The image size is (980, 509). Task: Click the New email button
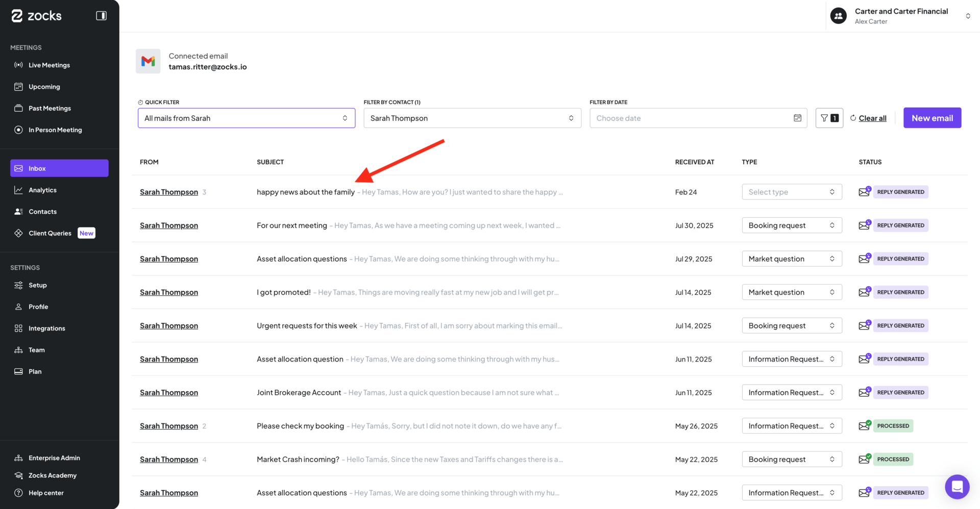[932, 118]
